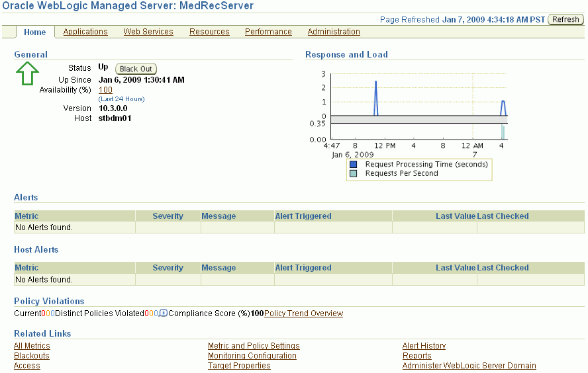Click 'No Alerts found.' in Alerts table

[x=44, y=228]
